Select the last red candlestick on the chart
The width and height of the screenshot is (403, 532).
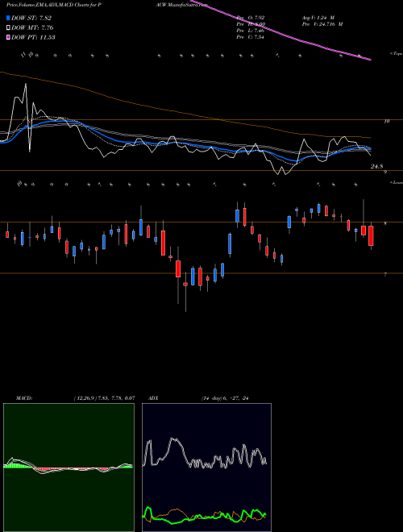coord(371,236)
